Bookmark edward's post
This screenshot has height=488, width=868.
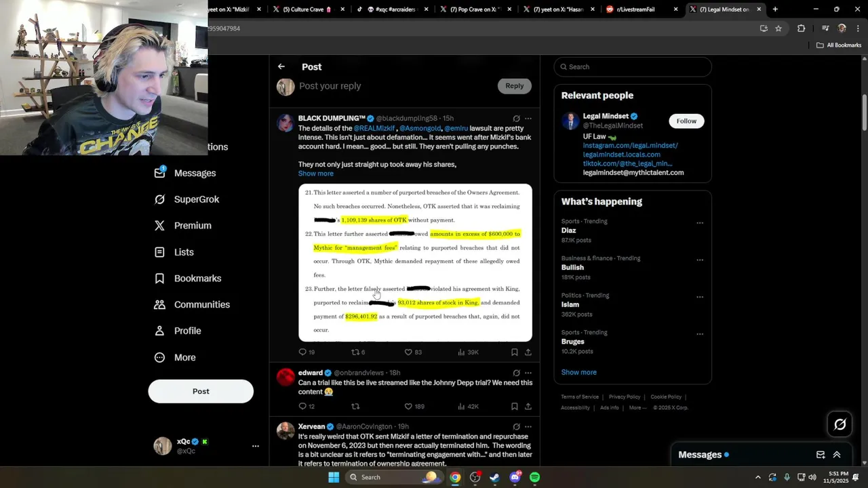coord(515,407)
